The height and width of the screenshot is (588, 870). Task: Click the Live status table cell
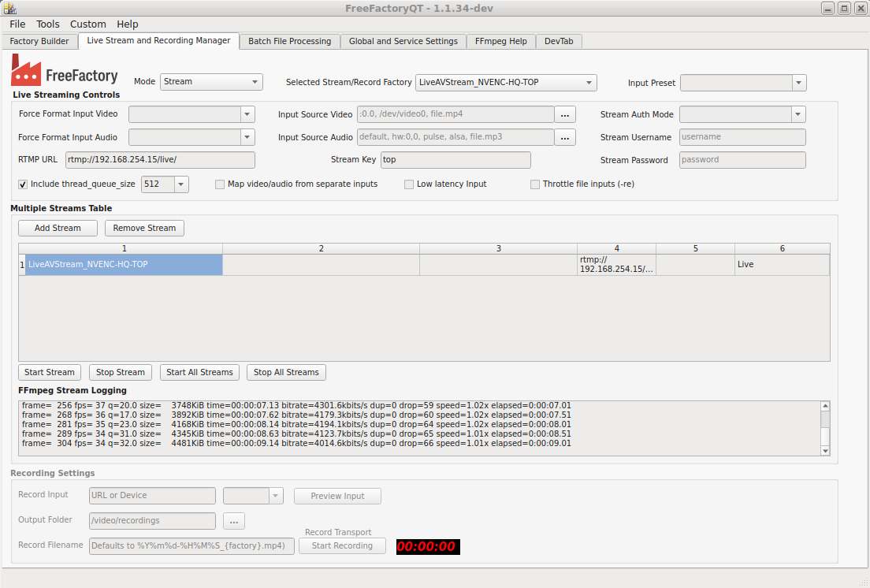coord(783,265)
